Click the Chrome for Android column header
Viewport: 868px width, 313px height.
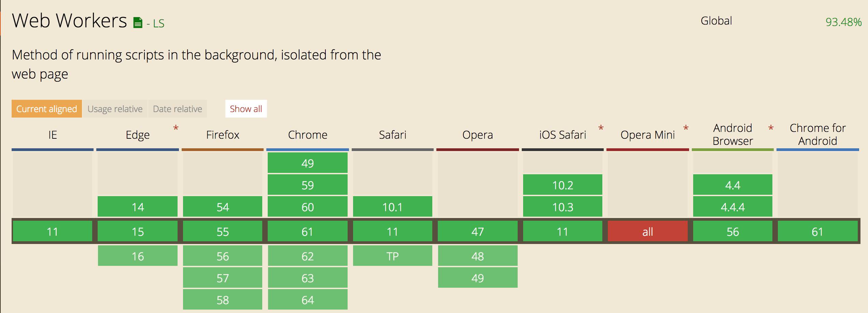click(x=817, y=135)
